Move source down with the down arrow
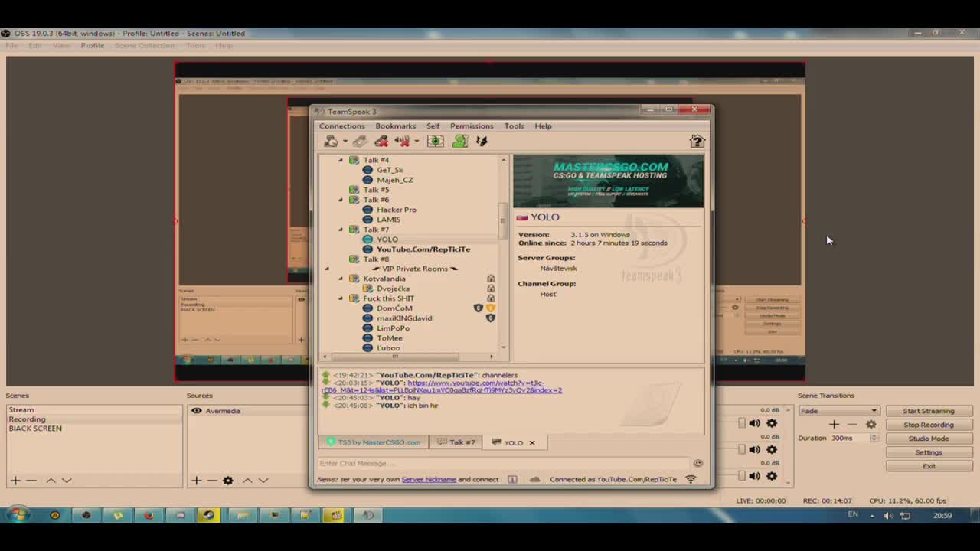Screen dimensions: 980x551 tap(263, 480)
